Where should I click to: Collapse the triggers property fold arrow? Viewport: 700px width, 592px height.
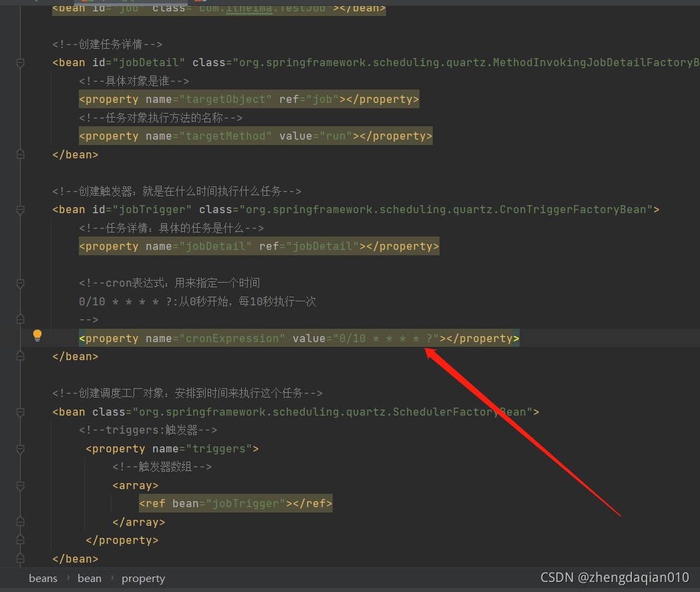coord(20,448)
